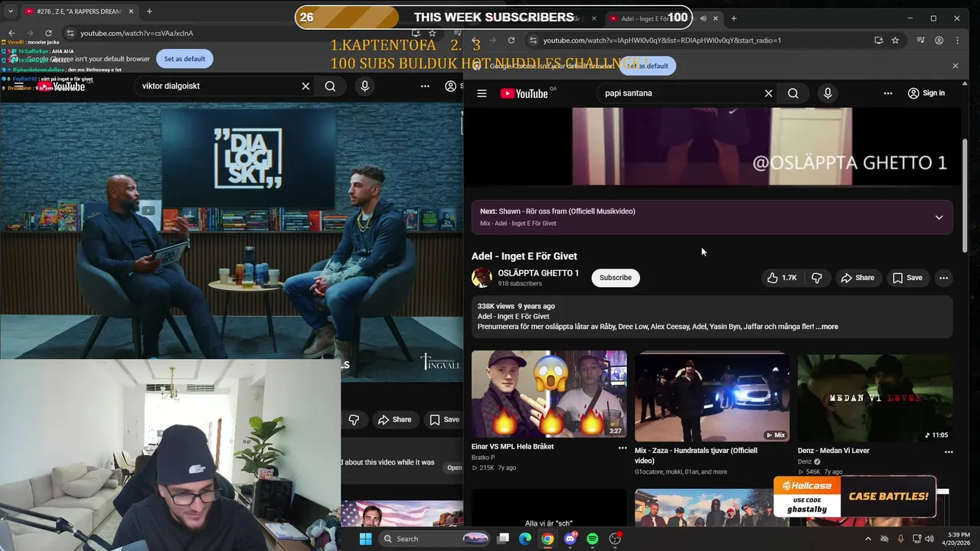Screen dimensions: 980x551
Task: Open 'Denz - Medan Vi Lever' title link
Action: pos(834,451)
